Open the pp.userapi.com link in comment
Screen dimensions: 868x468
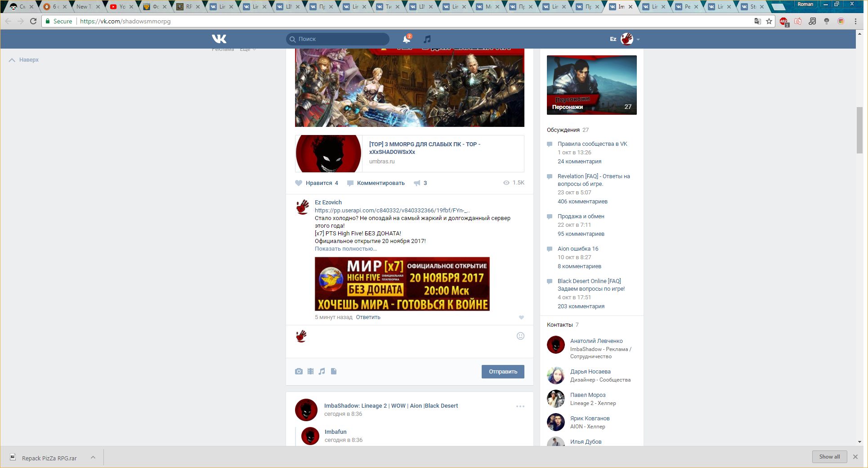tap(392, 210)
